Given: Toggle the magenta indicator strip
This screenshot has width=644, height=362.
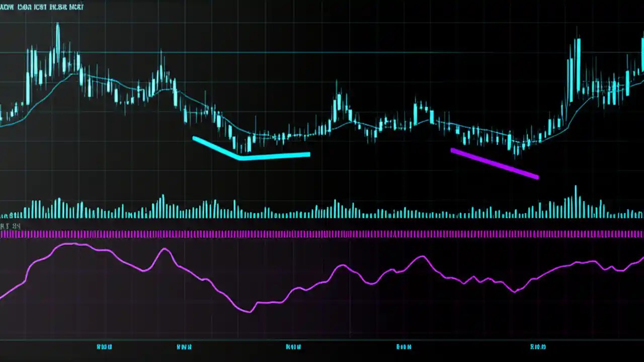Looking at the screenshot, I should [322, 234].
